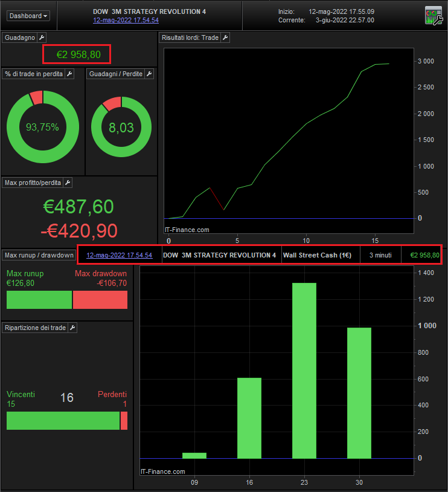The height and width of the screenshot is (492, 448).
Task: Click the €487,60 max profit value
Action: [x=78, y=207]
